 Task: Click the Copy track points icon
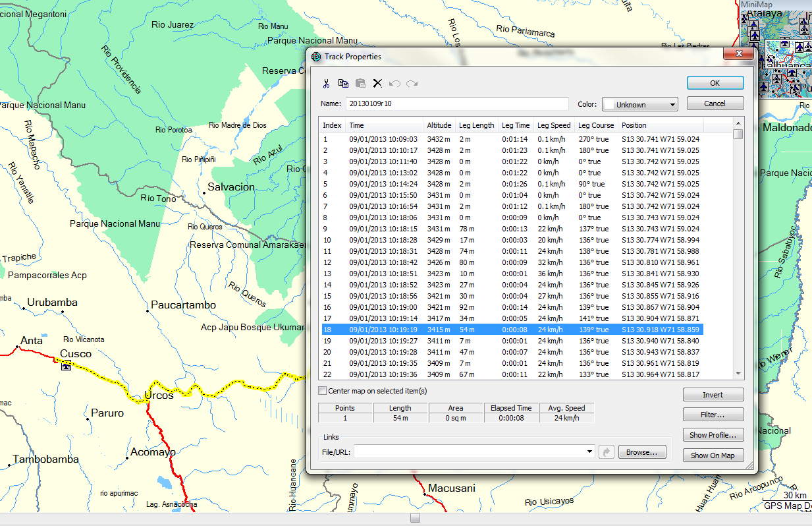343,83
